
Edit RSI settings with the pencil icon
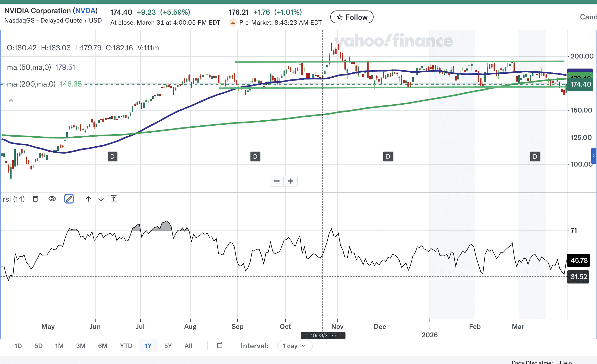click(69, 199)
